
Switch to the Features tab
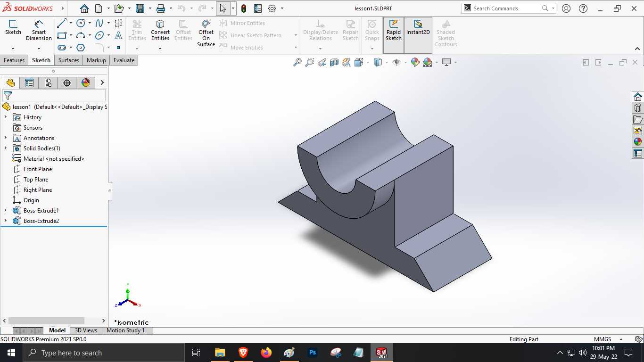[14, 60]
